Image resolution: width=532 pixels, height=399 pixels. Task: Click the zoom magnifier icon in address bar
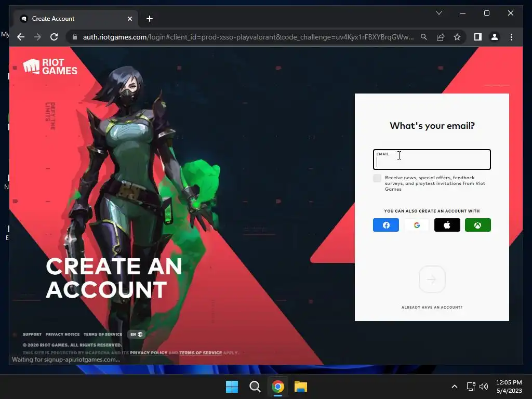coord(424,37)
